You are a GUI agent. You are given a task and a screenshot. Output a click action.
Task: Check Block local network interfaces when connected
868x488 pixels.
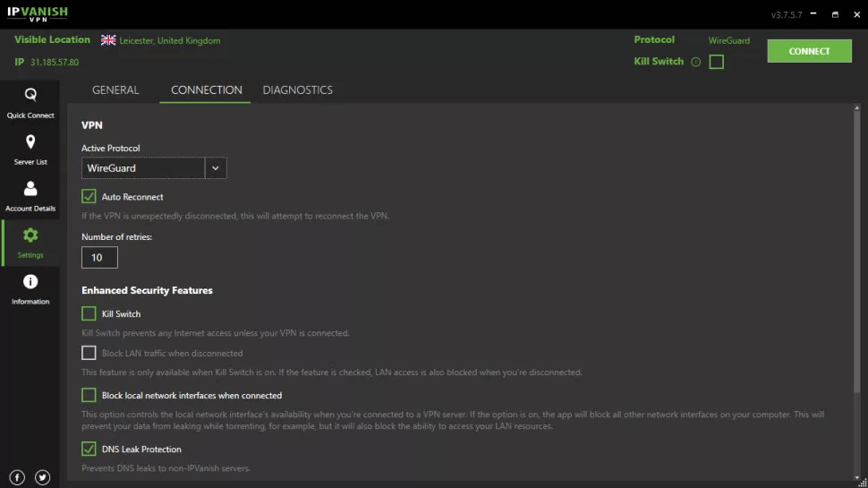coord(89,395)
